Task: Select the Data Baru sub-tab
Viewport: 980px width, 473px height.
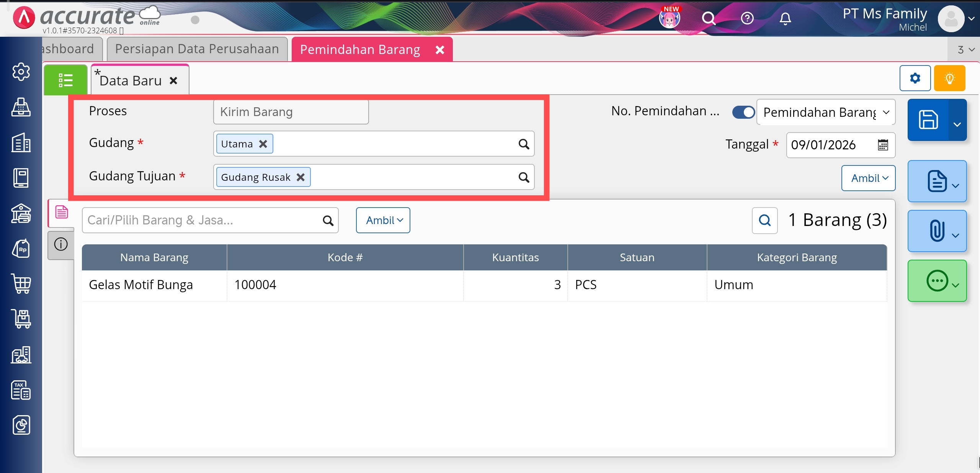Action: click(x=131, y=81)
